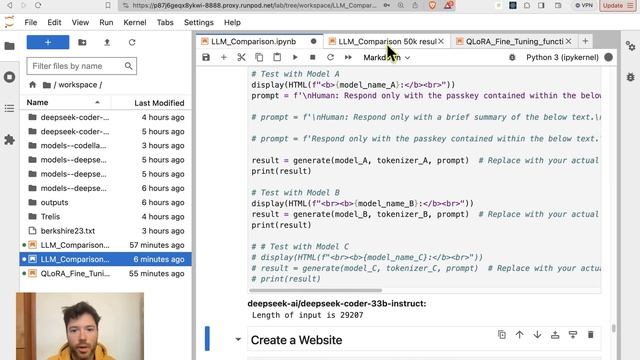Open the Edit menu

click(54, 22)
